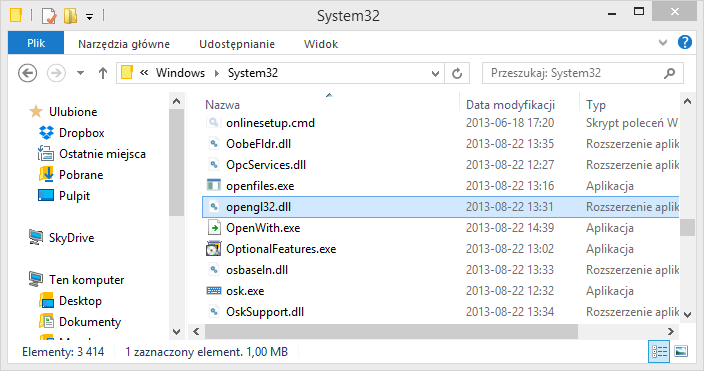Click the openfiles.exe file icon
This screenshot has width=704, height=371.
click(x=214, y=186)
